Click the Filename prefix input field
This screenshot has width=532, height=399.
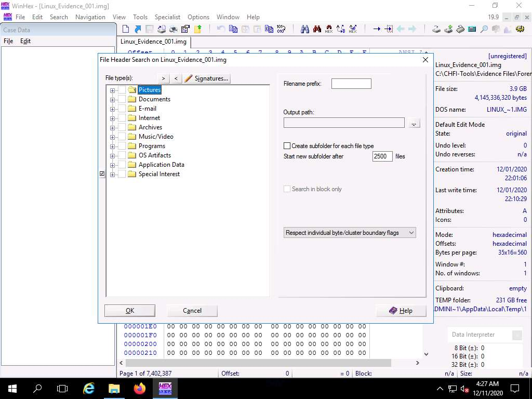(x=351, y=84)
